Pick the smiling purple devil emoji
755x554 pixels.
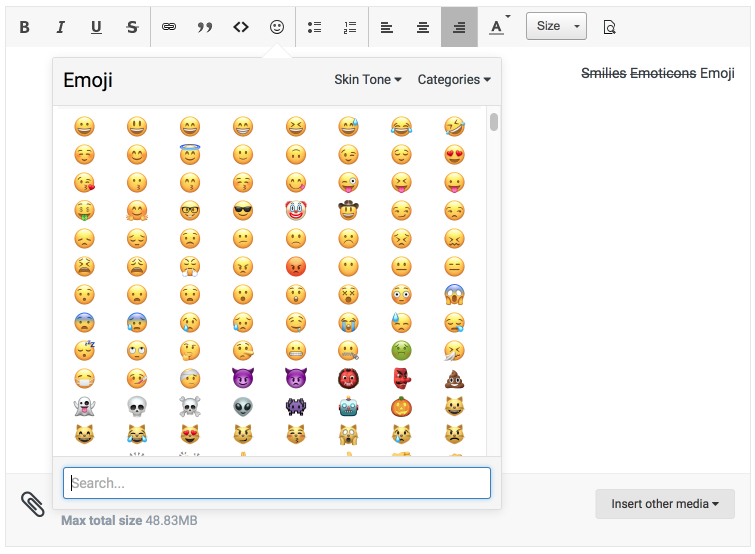tap(243, 378)
